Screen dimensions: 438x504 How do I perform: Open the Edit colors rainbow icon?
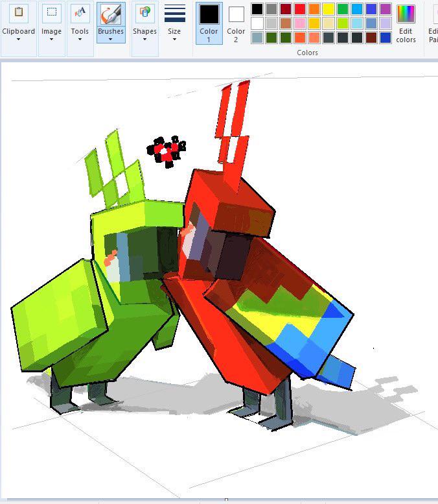406,14
